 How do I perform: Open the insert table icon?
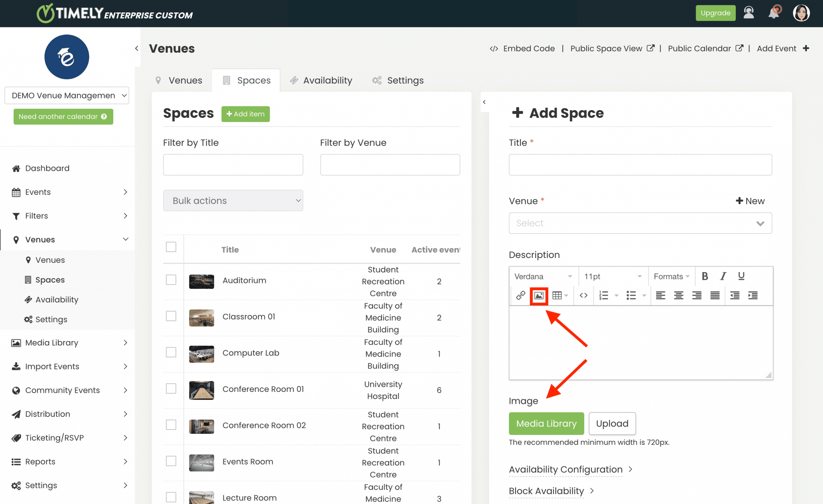[558, 295]
